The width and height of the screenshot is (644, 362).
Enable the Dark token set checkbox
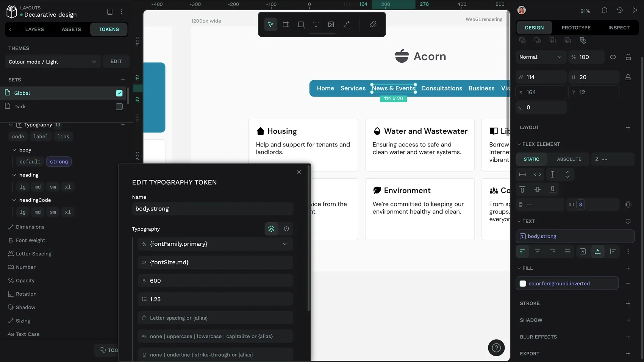click(x=119, y=107)
